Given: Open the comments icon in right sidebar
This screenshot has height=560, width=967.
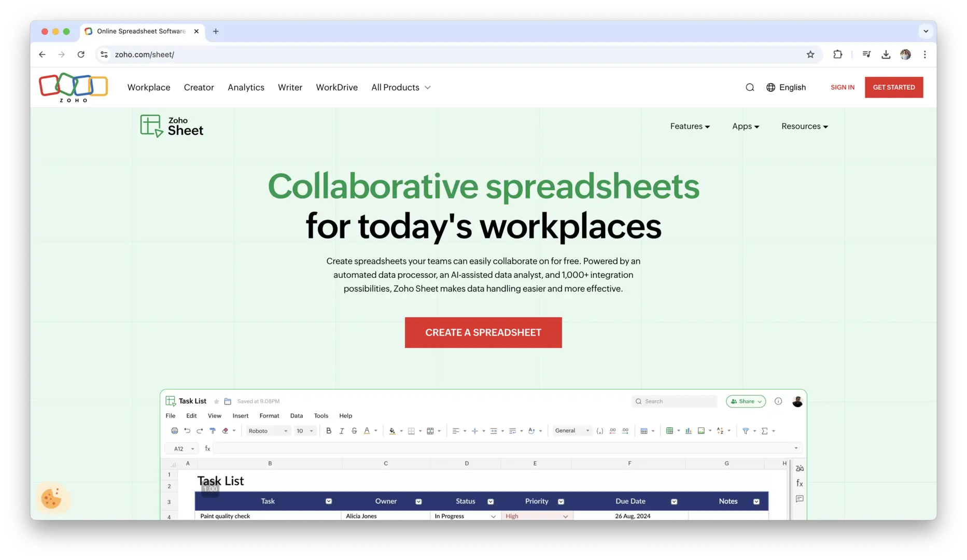Looking at the screenshot, I should coord(800,499).
